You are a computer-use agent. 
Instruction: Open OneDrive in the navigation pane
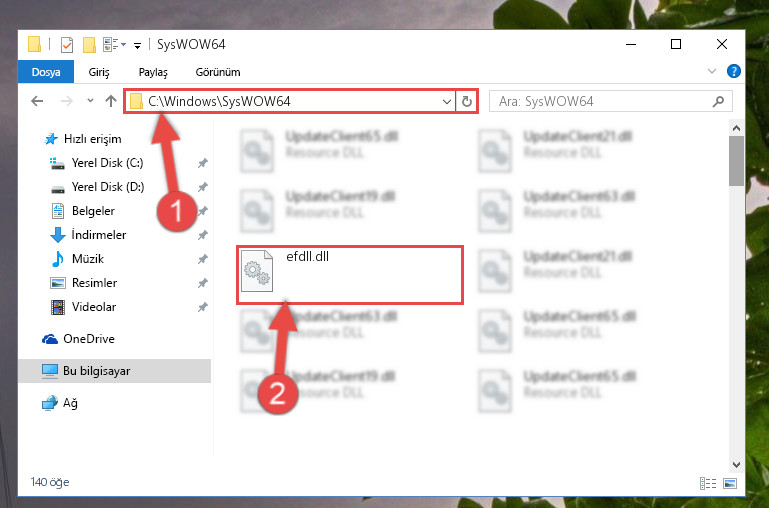point(88,339)
